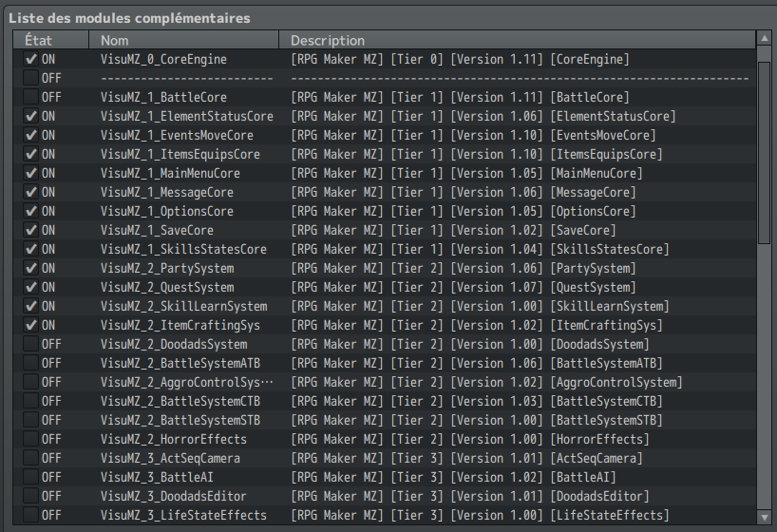Select the VisuMZ_0_CoreEngine name cell
The image size is (777, 532).
click(163, 60)
